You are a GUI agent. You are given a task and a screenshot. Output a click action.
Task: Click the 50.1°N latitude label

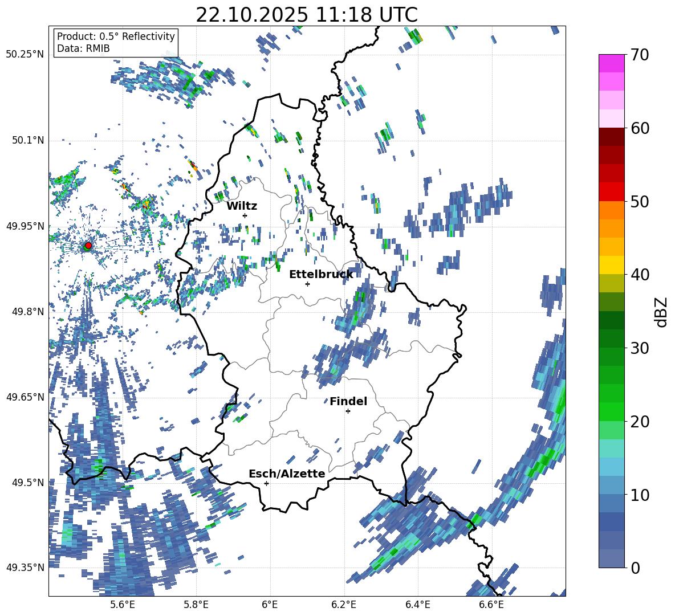click(x=28, y=140)
